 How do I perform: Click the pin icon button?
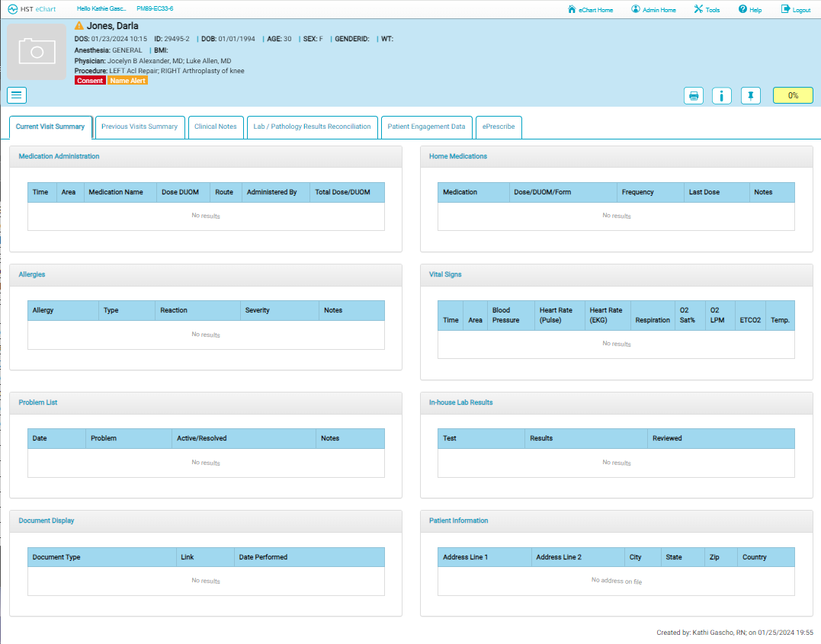pyautogui.click(x=751, y=96)
